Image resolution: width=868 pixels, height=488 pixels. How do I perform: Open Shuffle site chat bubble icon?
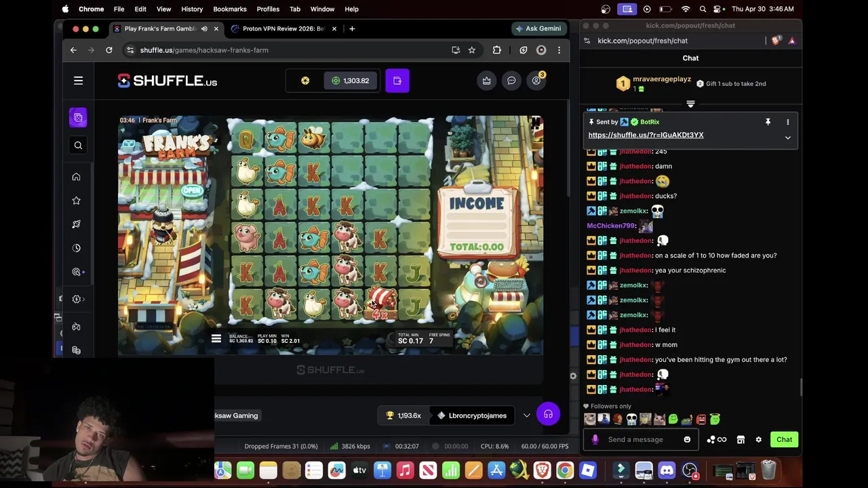click(511, 81)
